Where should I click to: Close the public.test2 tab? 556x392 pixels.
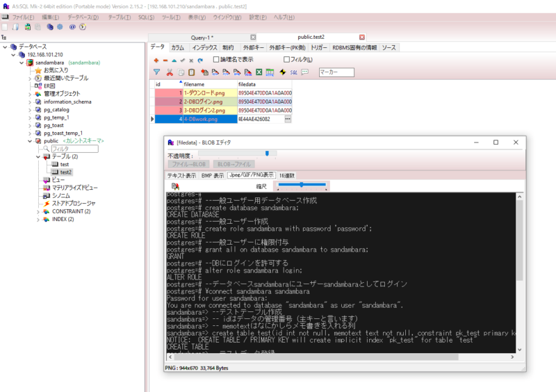361,38
